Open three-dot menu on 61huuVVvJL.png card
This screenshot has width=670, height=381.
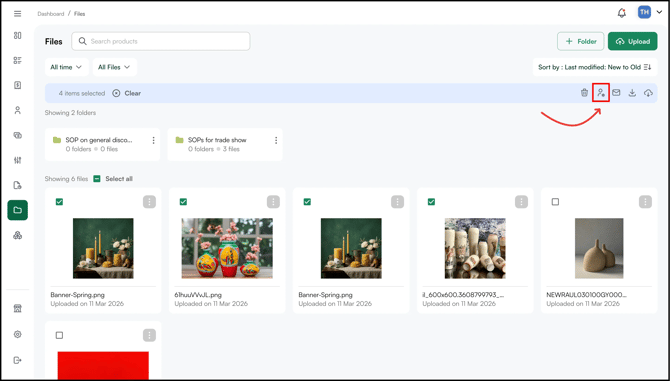pyautogui.click(x=273, y=202)
